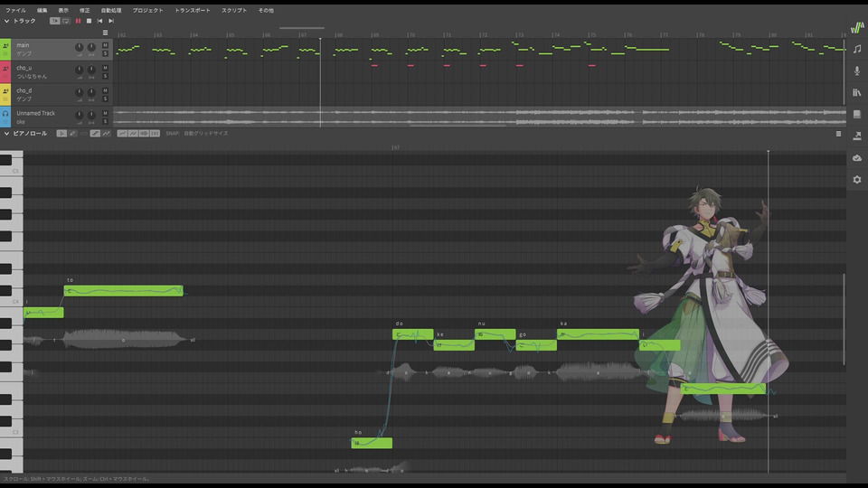The width and height of the screenshot is (868, 488).
Task: Open the 表示 menu
Action: [63, 11]
